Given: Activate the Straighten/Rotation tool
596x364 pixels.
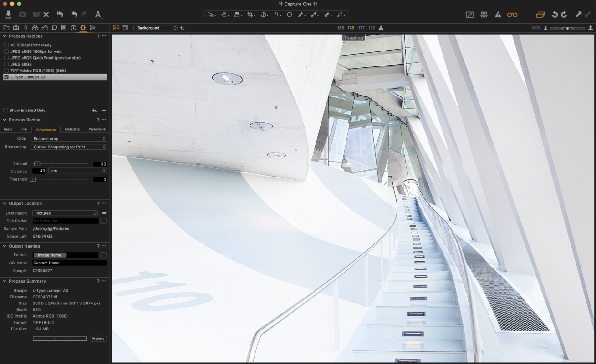Looking at the screenshot, I should click(263, 14).
